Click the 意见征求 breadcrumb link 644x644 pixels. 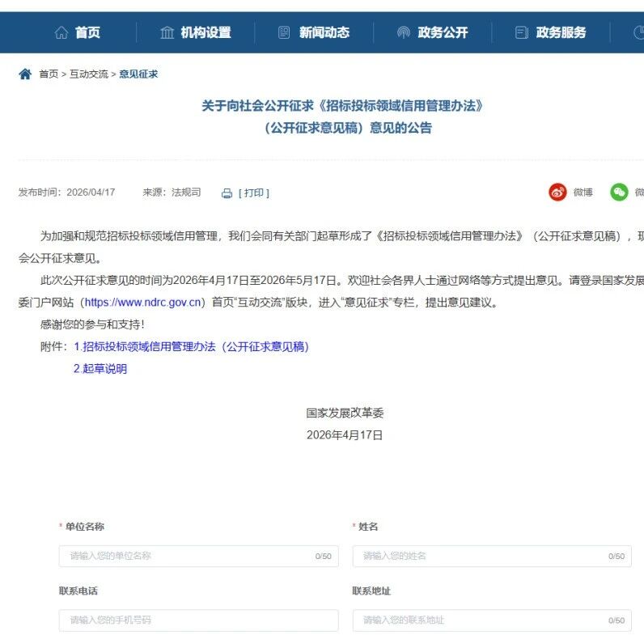[138, 74]
